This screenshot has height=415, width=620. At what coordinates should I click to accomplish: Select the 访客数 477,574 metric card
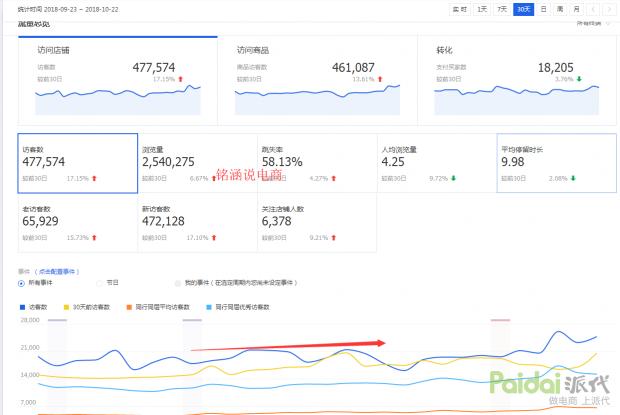pyautogui.click(x=78, y=163)
